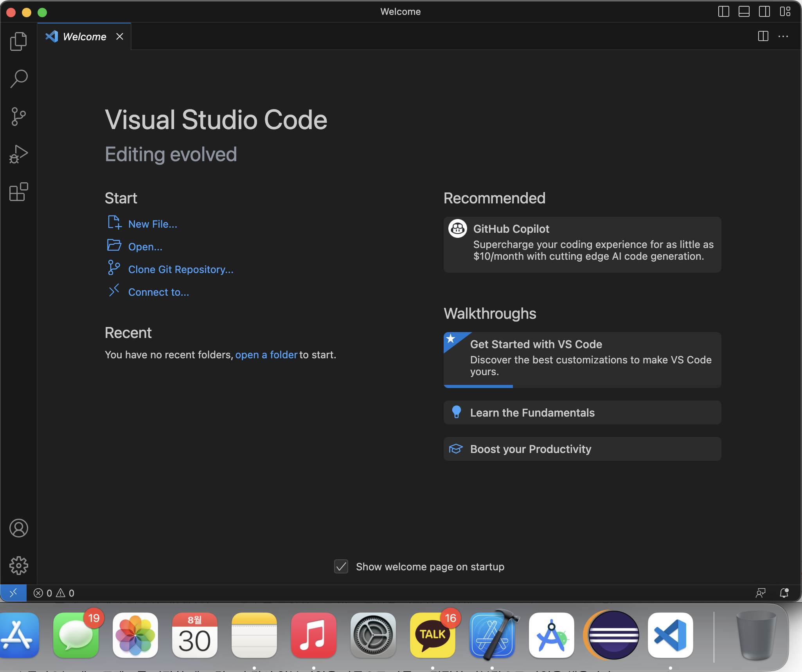
Task: Click the 'open a folder' link
Action: pyautogui.click(x=266, y=355)
